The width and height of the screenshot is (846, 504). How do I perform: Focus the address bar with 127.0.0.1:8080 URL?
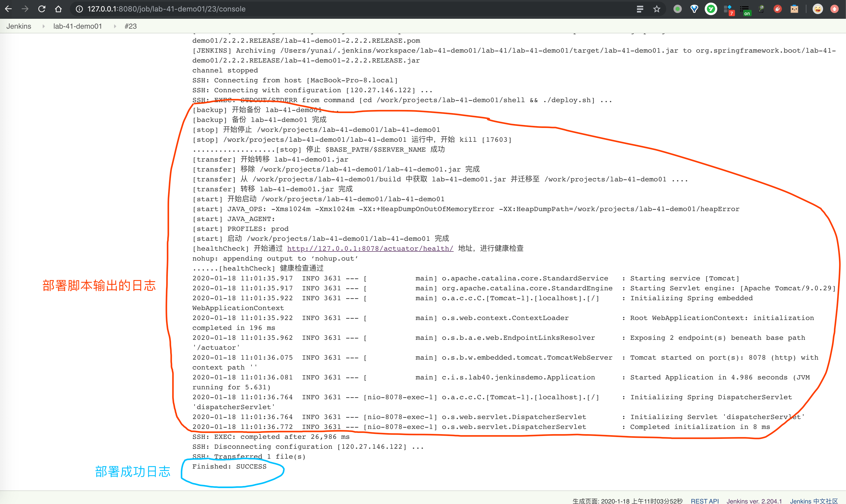pos(353,9)
